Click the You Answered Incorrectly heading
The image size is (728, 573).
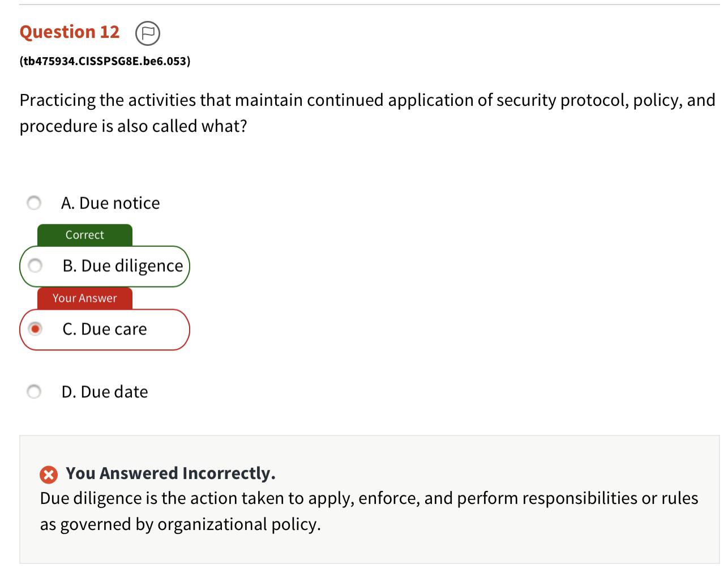click(x=170, y=473)
